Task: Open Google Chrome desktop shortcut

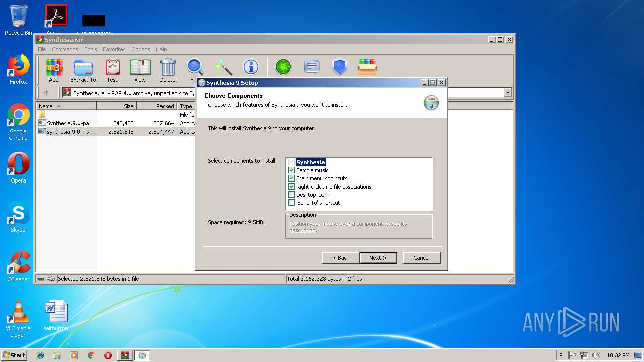Action: [x=18, y=122]
